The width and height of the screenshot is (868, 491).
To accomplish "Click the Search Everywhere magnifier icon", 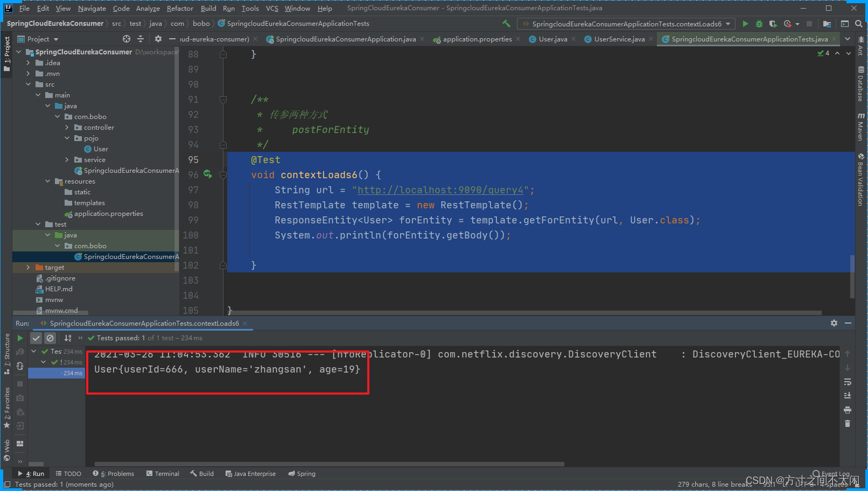I will pos(859,24).
